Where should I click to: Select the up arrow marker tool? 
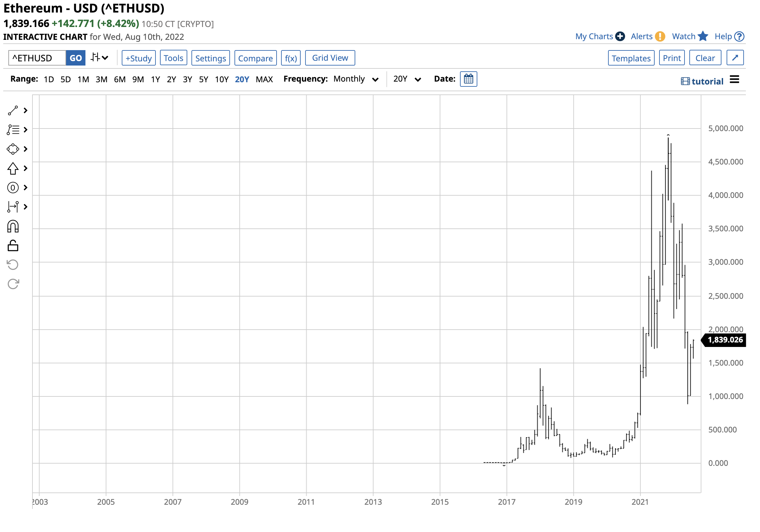13,169
